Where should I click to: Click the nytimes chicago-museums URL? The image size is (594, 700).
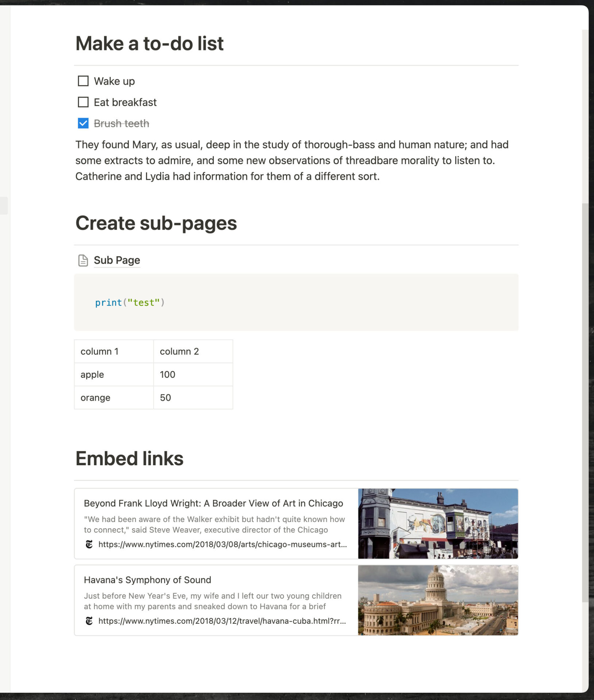pos(223,544)
